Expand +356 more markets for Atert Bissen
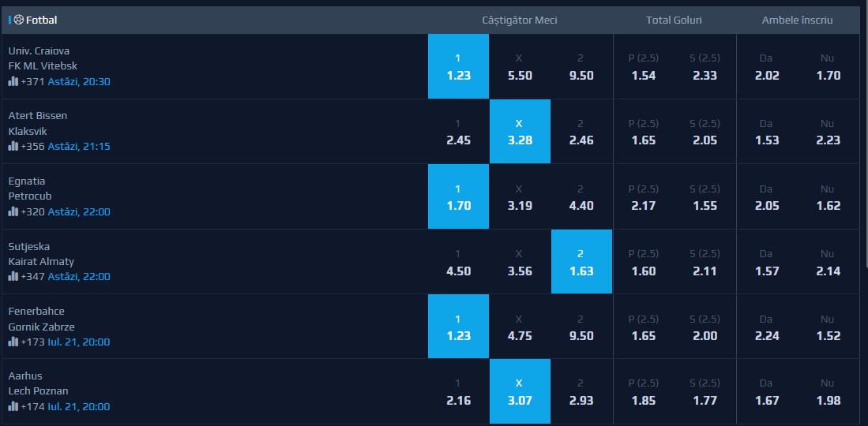868x426 pixels. point(32,146)
